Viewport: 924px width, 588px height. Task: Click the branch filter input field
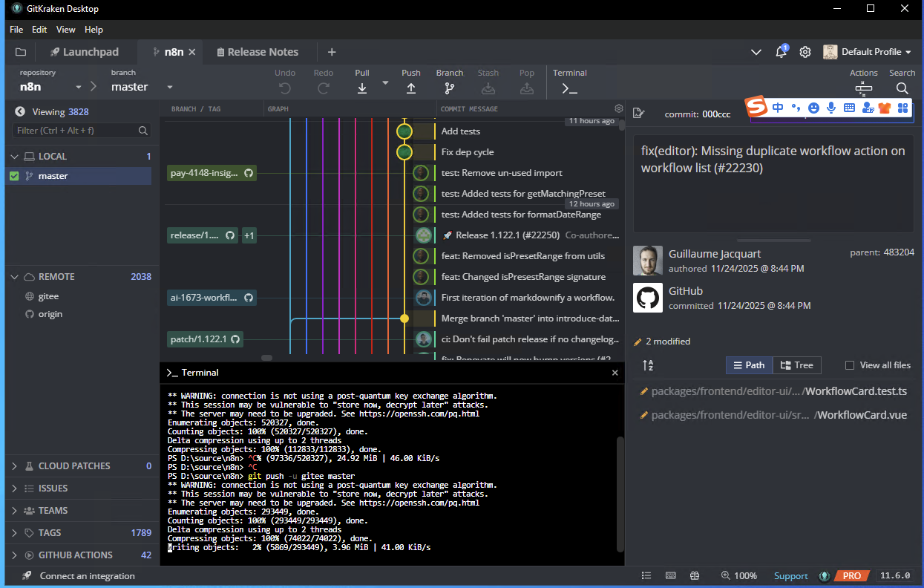coord(82,131)
